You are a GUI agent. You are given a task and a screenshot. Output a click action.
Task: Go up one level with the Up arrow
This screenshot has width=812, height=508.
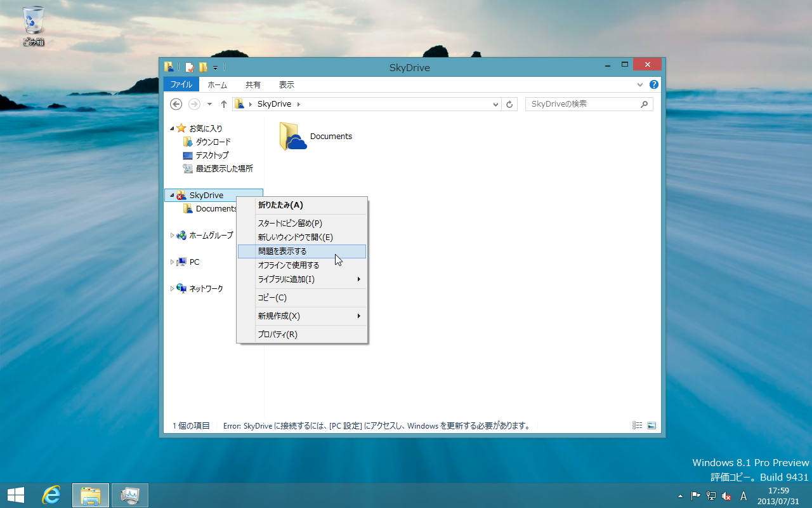(224, 104)
